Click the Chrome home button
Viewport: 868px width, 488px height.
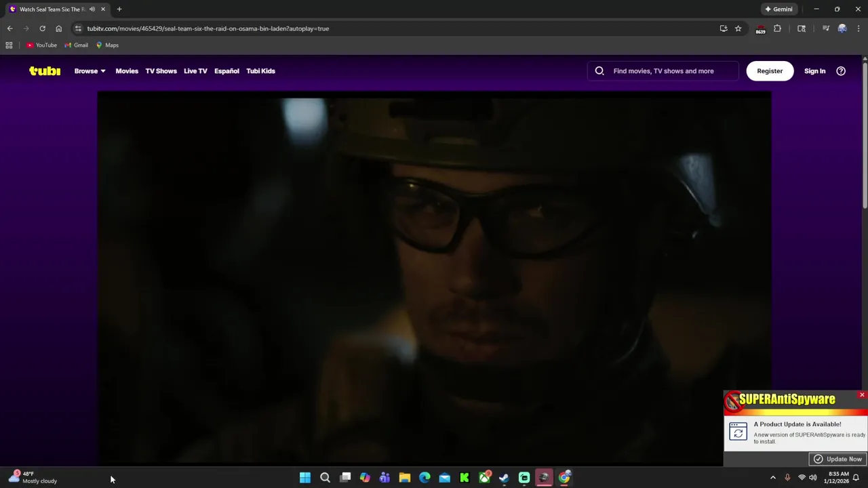coord(58,28)
